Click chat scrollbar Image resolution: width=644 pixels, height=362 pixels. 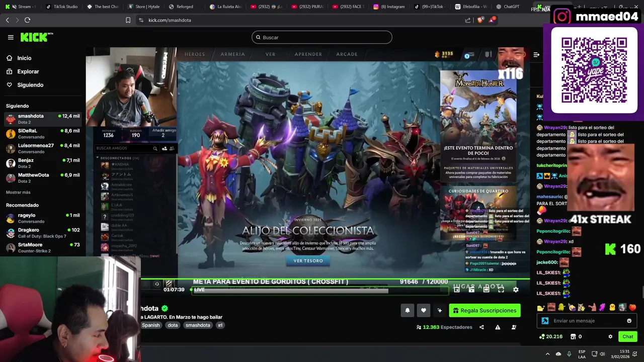pos(642,292)
